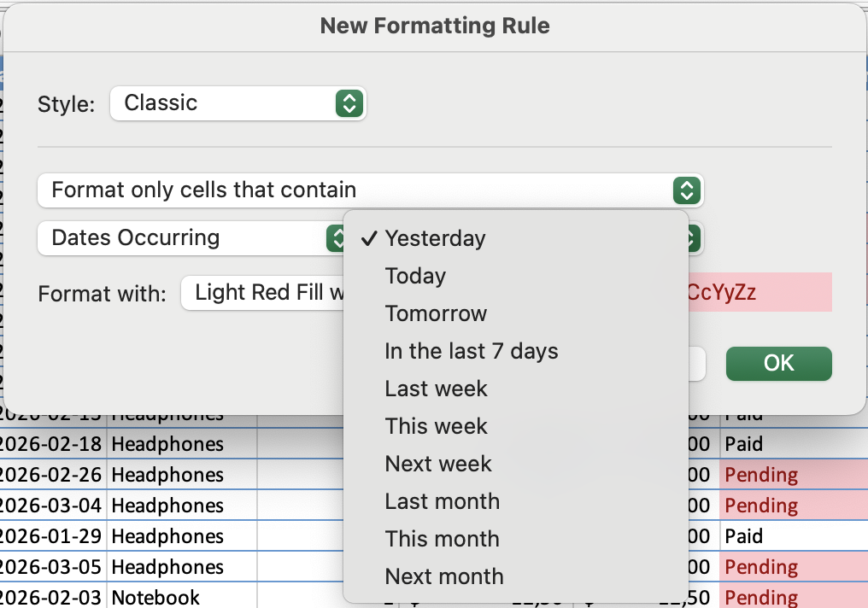Screen dimensions: 868x608
Task: Pick the Tomorrow date option
Action: coord(436,313)
